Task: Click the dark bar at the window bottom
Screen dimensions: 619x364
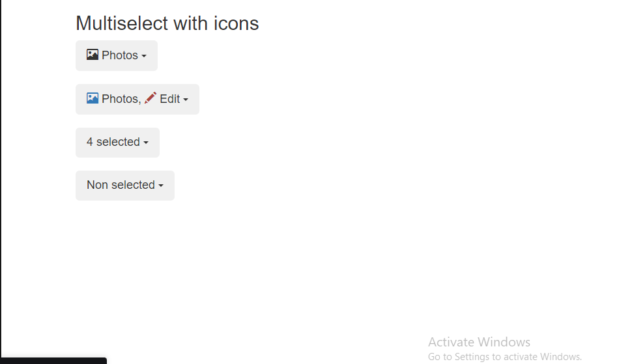Action: tap(53, 361)
